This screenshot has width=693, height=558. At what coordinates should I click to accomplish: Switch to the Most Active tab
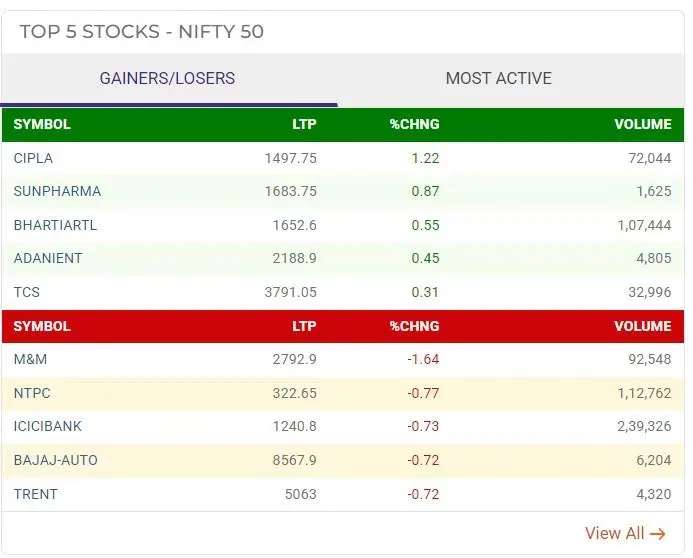498,78
